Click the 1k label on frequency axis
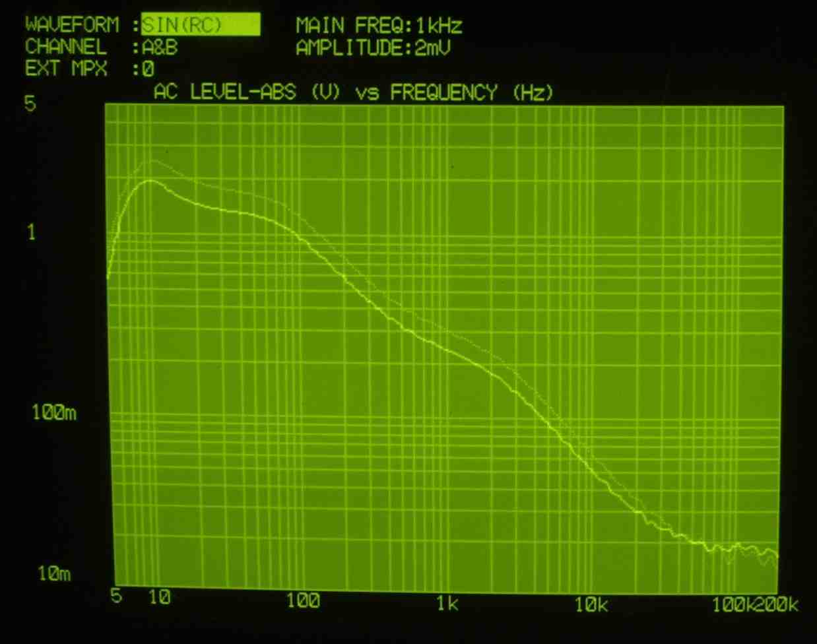Viewport: 817px width, 644px height. [x=447, y=603]
